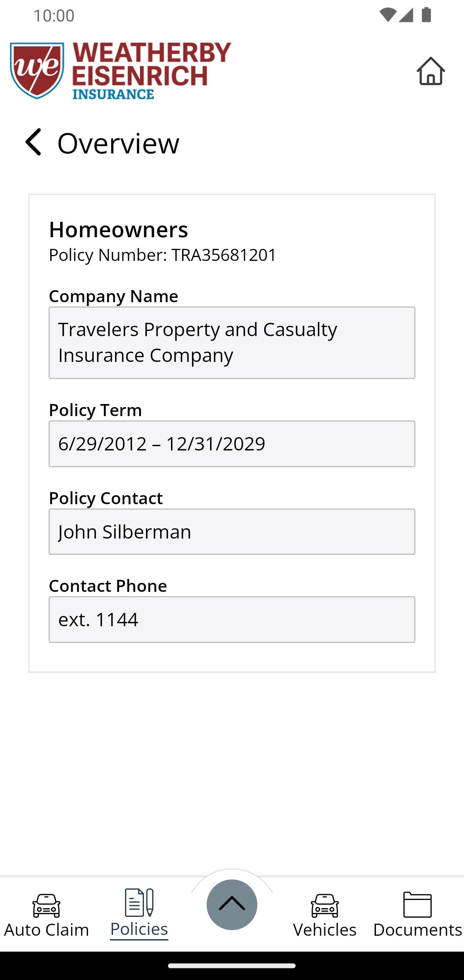The height and width of the screenshot is (980, 464).
Task: Go back using the Overview arrow
Action: pos(34,142)
